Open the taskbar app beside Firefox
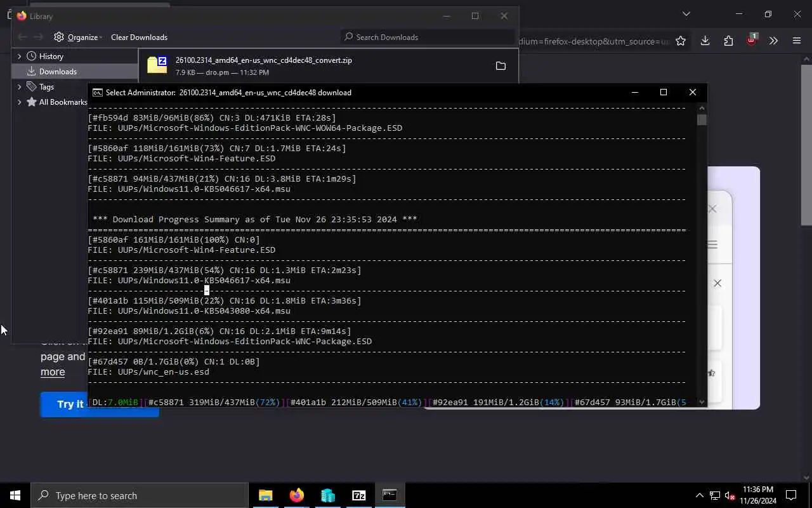 327,495
